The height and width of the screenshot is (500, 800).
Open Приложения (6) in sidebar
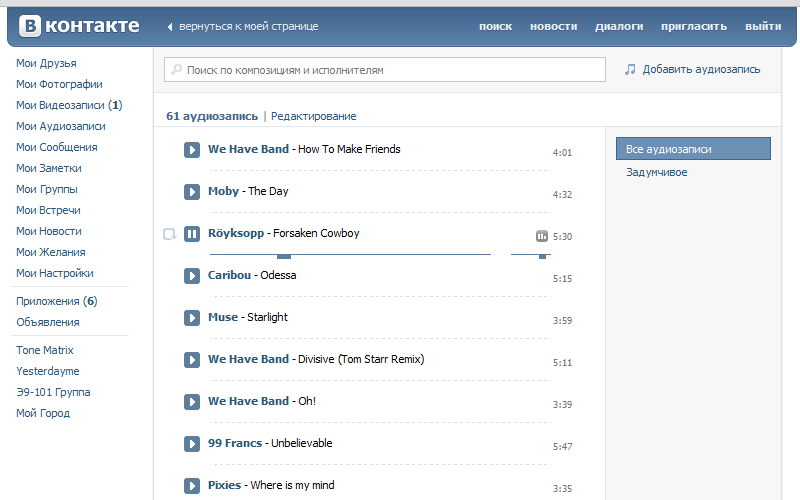click(57, 301)
